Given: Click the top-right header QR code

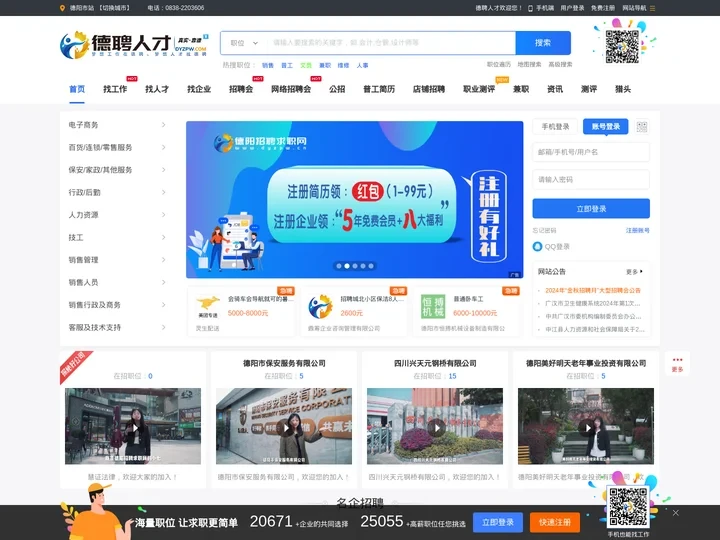Looking at the screenshot, I should click(x=622, y=46).
